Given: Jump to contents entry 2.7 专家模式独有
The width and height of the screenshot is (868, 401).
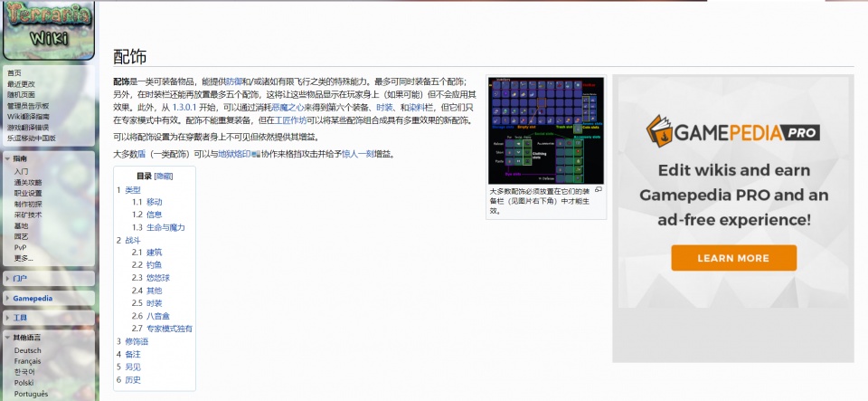Looking at the screenshot, I should coord(162,329).
